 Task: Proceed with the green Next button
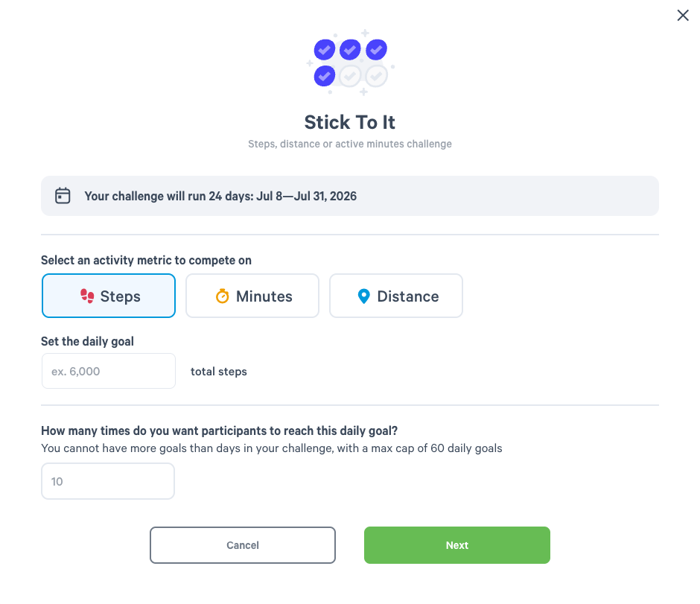[457, 545]
